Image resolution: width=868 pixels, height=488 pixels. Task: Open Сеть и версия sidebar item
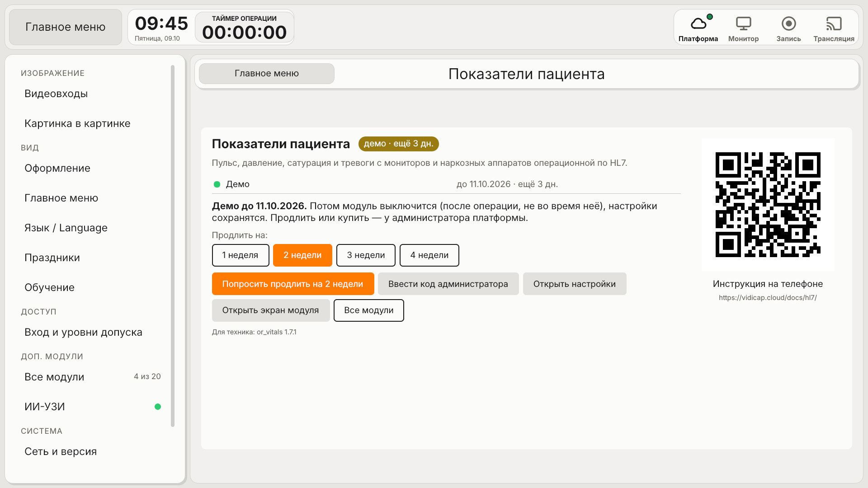93,451
